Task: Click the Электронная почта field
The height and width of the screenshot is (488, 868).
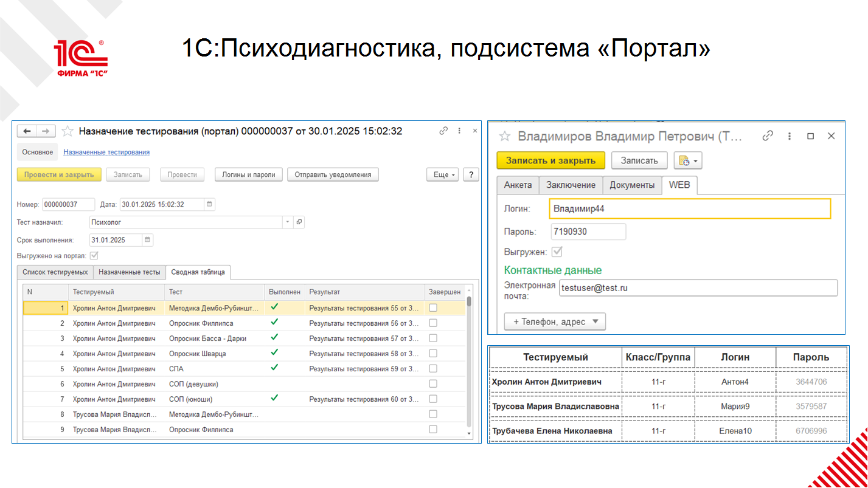Action: pos(698,288)
